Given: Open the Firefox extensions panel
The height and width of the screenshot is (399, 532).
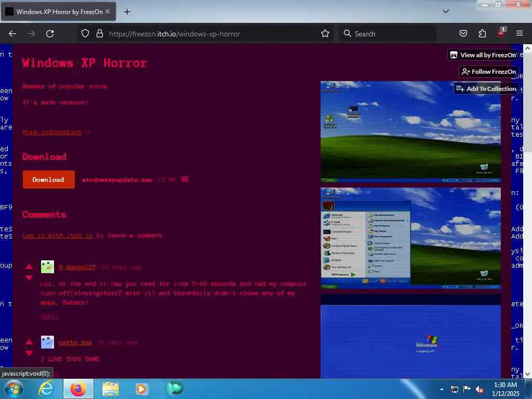Looking at the screenshot, I should click(x=482, y=33).
